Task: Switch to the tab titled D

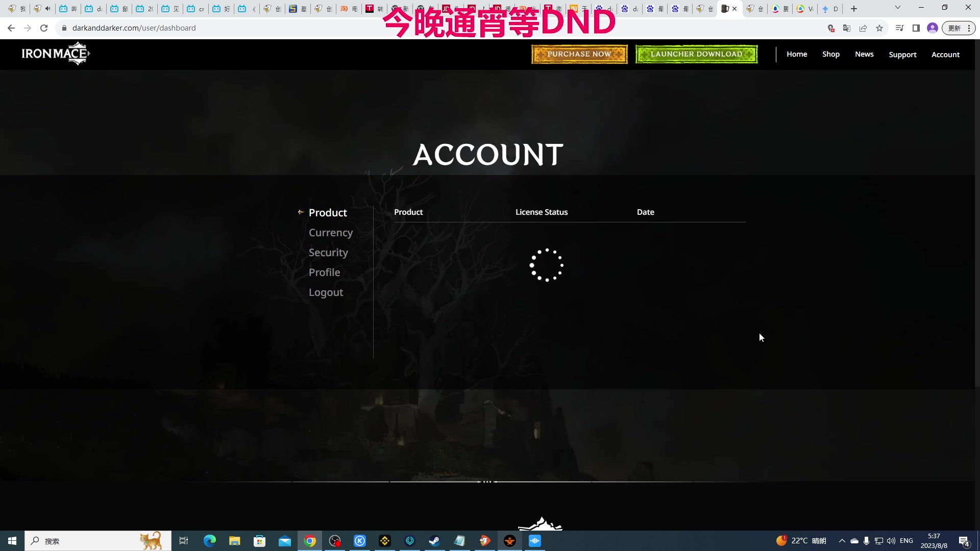Action: [831, 9]
